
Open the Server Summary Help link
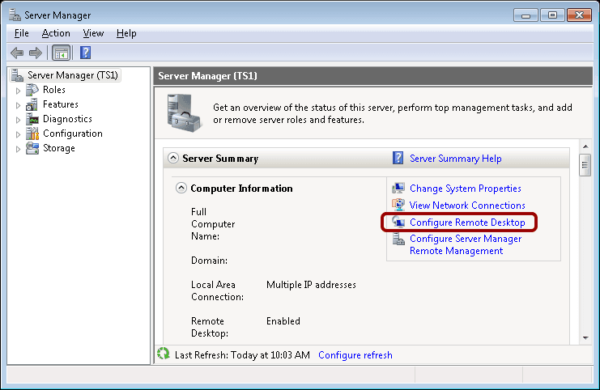pos(455,158)
